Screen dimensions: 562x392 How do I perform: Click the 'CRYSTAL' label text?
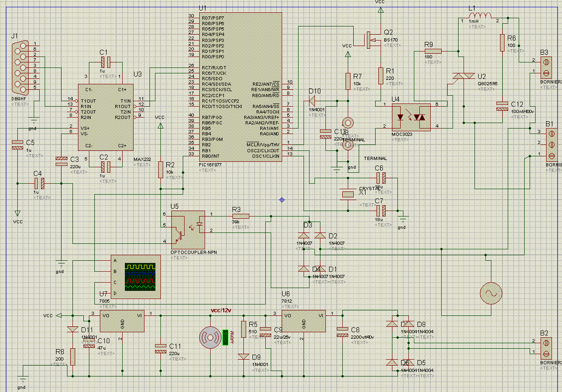[x=370, y=188]
